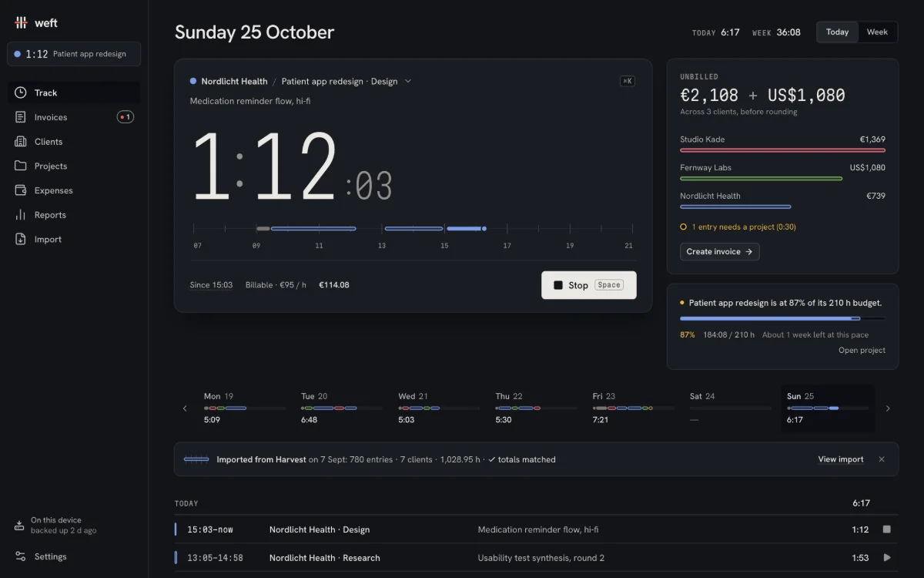Click the Harvest import banner icon
The height and width of the screenshot is (578, 924).
196,459
